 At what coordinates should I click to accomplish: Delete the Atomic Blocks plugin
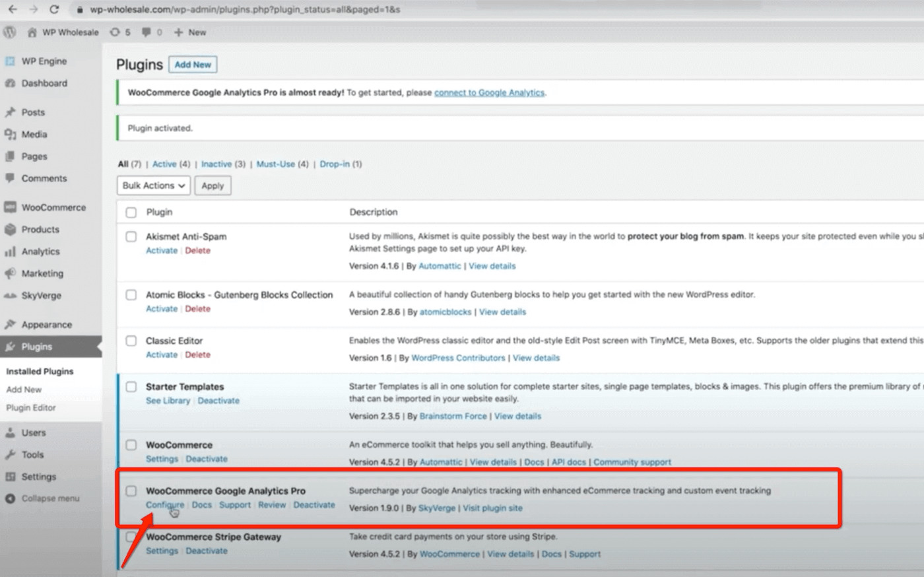[197, 309]
